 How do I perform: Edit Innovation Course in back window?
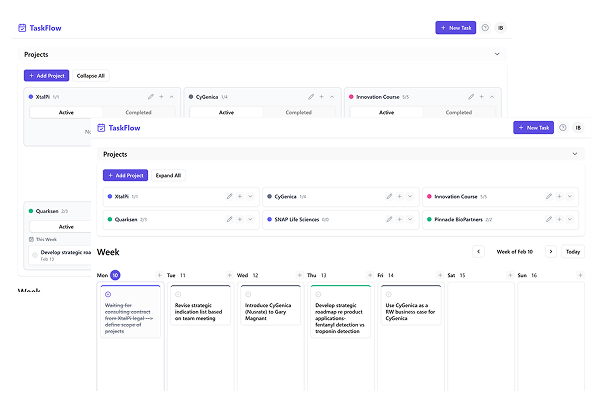point(471,97)
